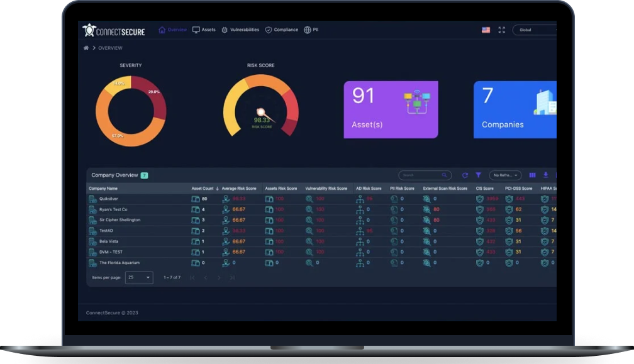Click Ryan's Test Co external scan icon
Viewport: 634px width, 364px height.
point(426,209)
